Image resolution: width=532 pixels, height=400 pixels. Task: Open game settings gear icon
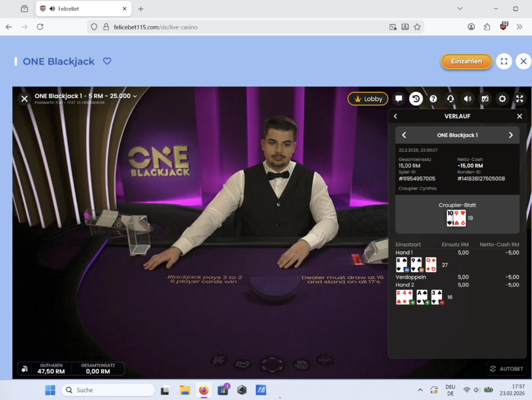click(502, 99)
